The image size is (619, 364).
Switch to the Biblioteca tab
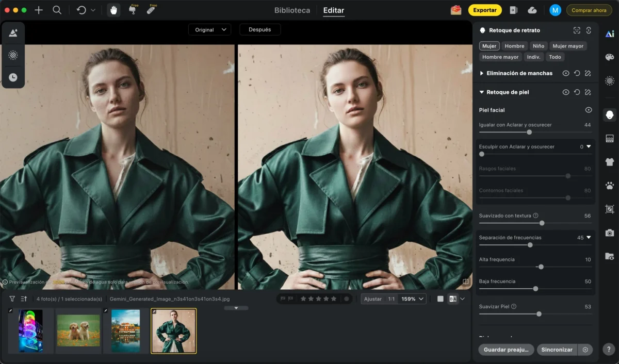(292, 10)
